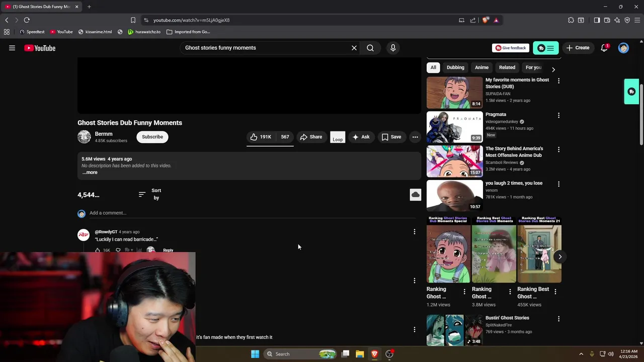644x362 pixels.
Task: Focus the Add a comment field
Action: (252, 213)
